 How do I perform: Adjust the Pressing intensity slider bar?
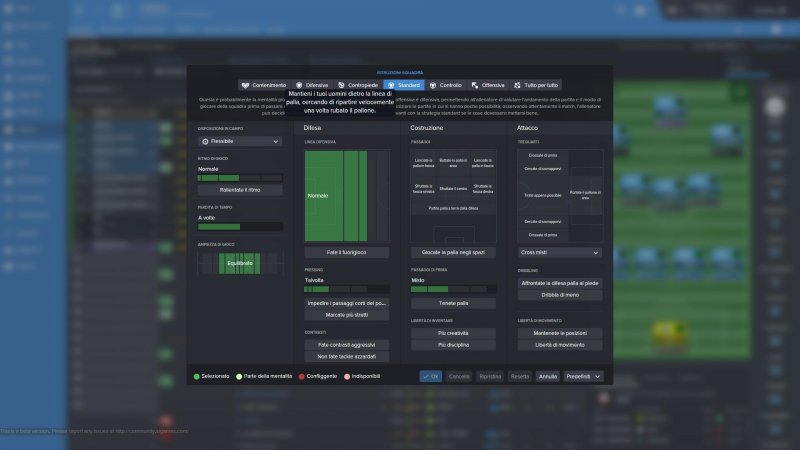click(346, 289)
